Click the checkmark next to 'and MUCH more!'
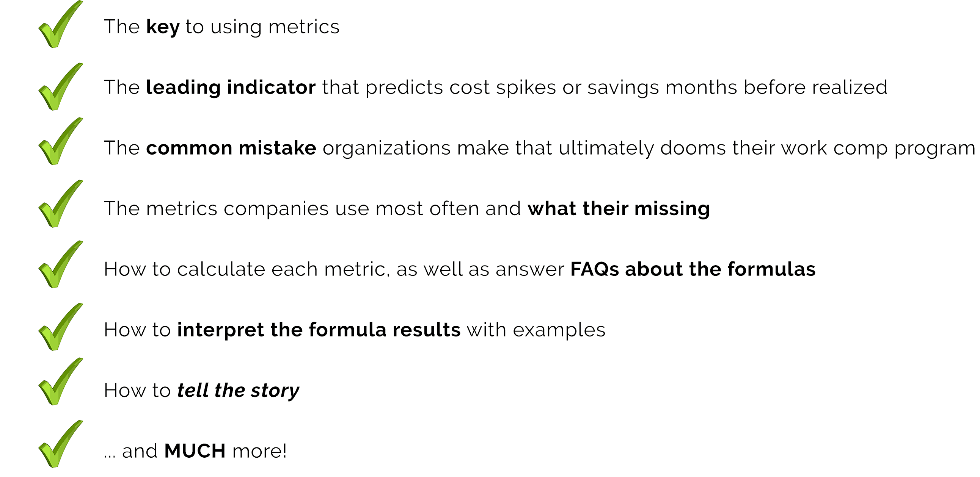The width and height of the screenshot is (980, 477). 60,444
